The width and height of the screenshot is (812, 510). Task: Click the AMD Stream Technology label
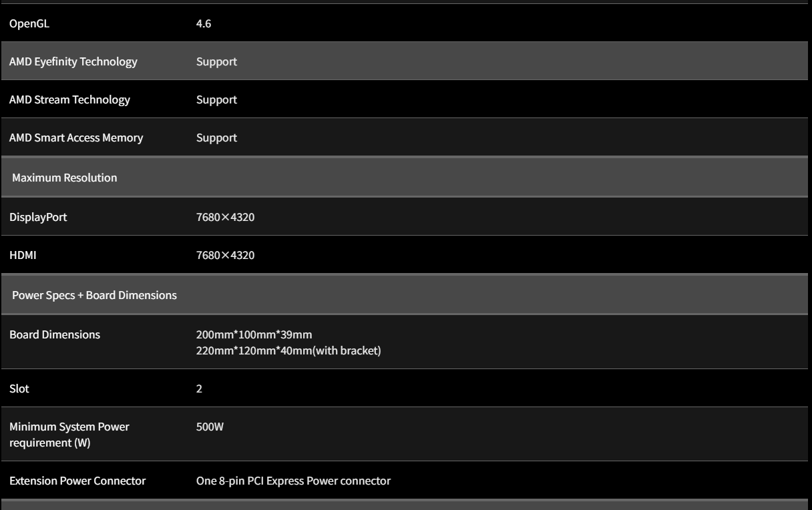click(x=69, y=99)
